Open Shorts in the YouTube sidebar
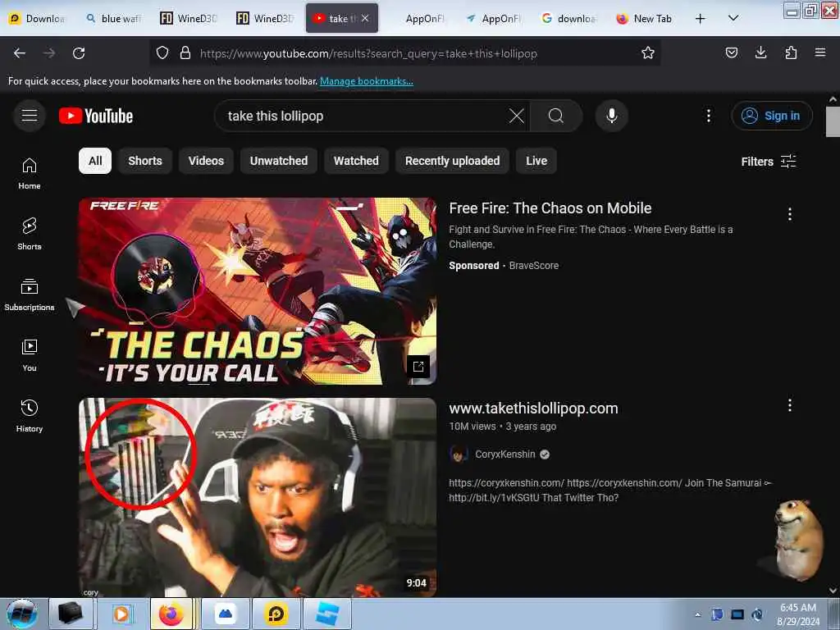This screenshot has height=630, width=840. point(30,234)
